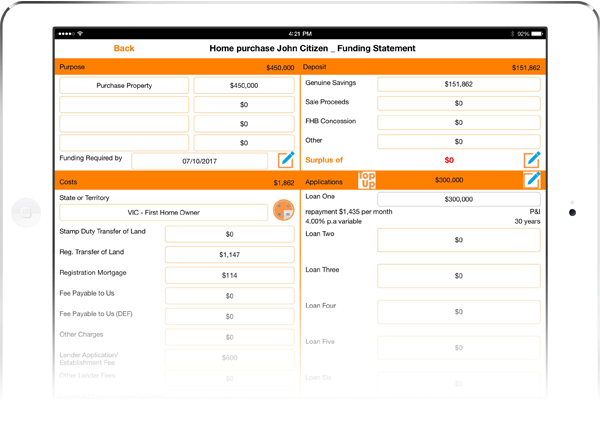Tap the red $0 surplus value
Image resolution: width=600 pixels, height=424 pixels.
point(449,160)
